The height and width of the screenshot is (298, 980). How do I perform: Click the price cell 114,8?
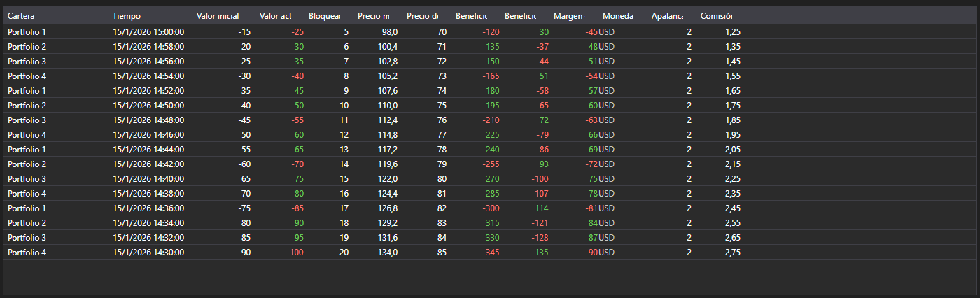(377, 135)
